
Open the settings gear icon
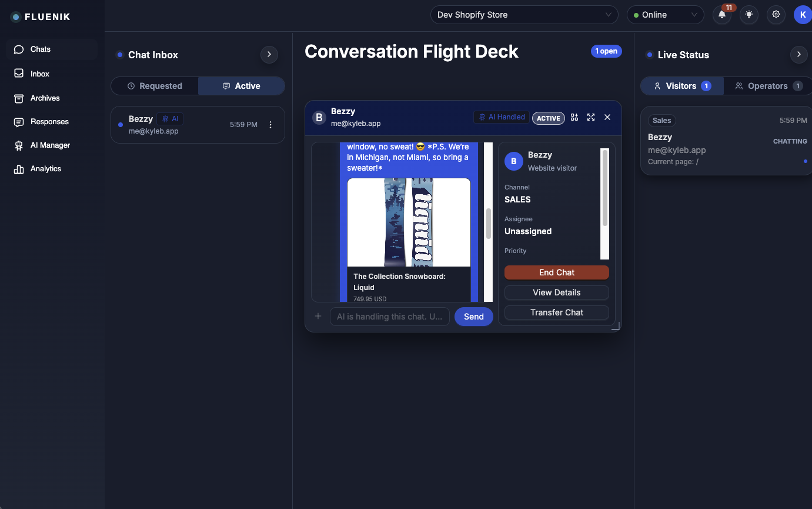coord(776,15)
